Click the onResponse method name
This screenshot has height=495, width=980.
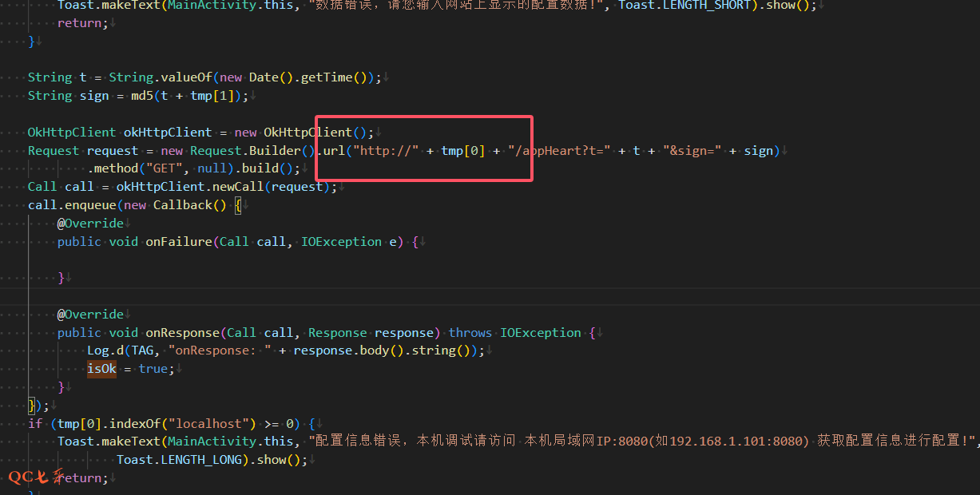(x=182, y=333)
